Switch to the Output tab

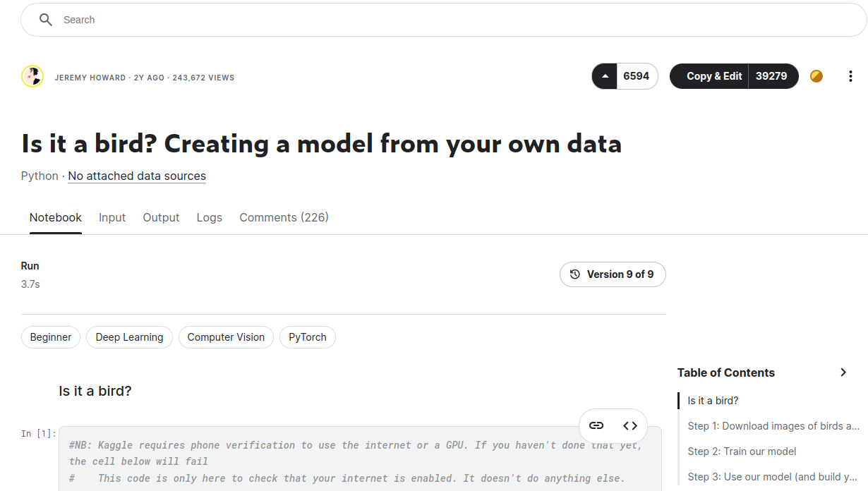[x=161, y=217]
